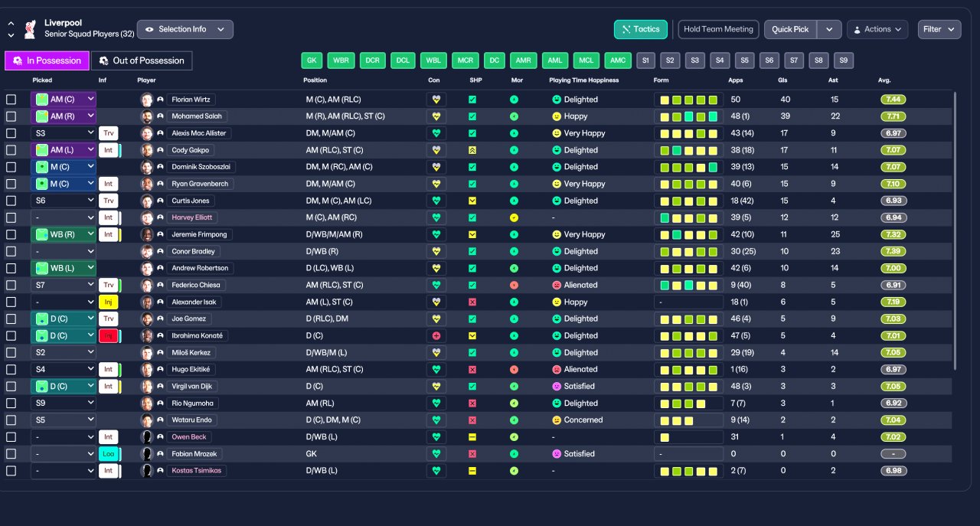
Task: Click Cody Gakpo's sharpness chevron icon
Action: 472,150
